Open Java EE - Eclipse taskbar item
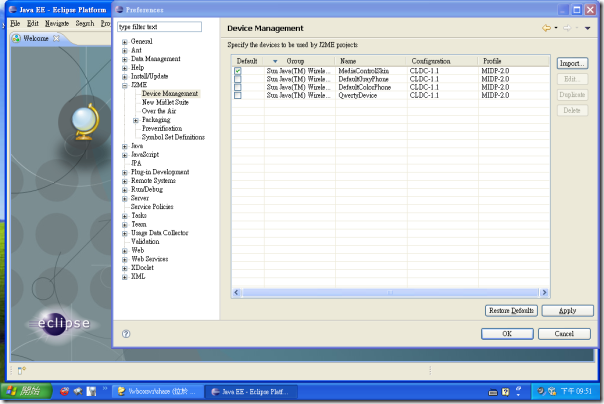 251,392
